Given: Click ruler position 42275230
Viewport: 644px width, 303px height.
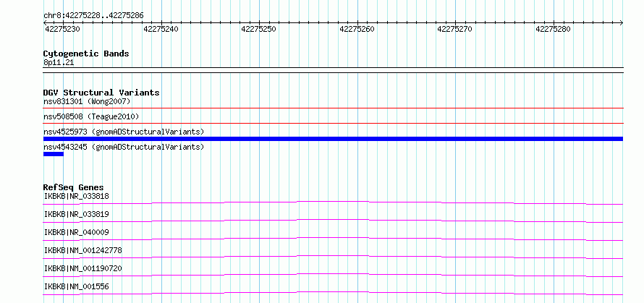Looking at the screenshot, I should pos(62,30).
